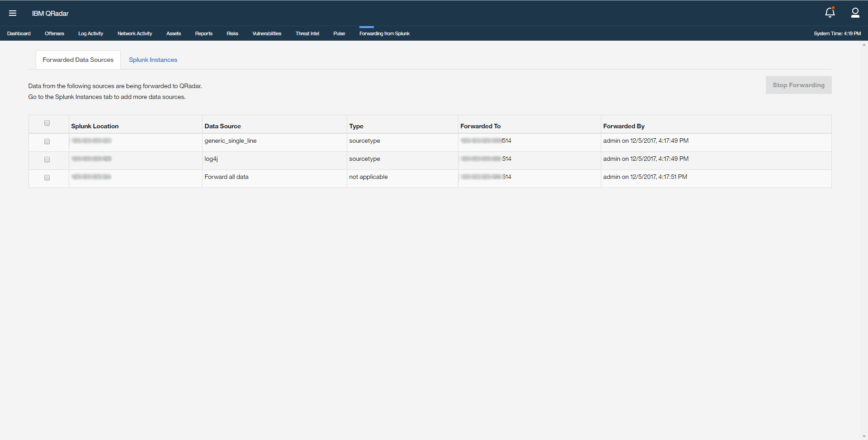This screenshot has height=440, width=868.
Task: Switch to the Splunk Instances tab
Action: click(153, 60)
